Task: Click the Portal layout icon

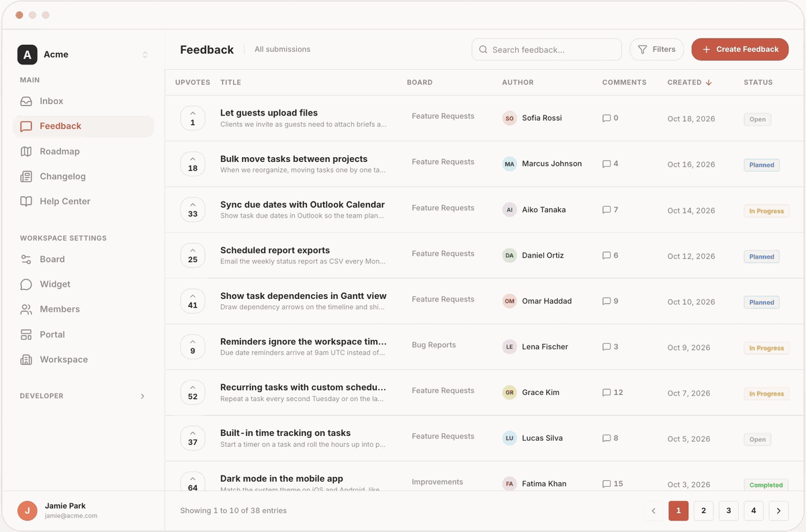Action: click(x=26, y=335)
